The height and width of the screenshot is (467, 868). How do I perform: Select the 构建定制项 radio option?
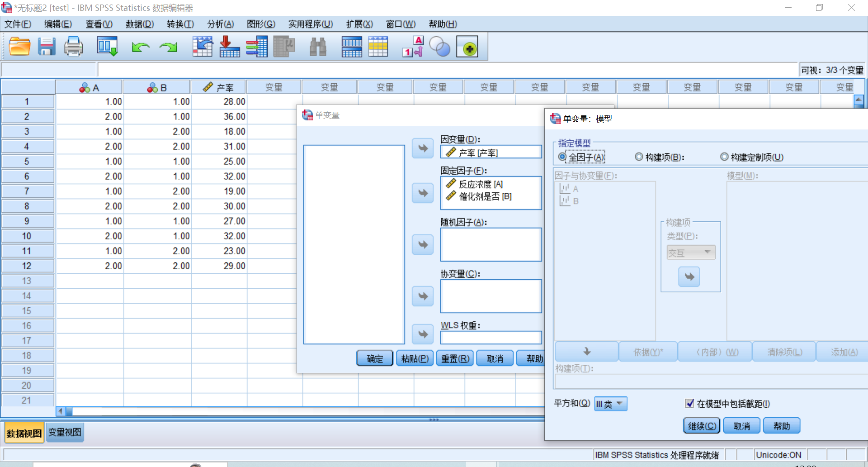click(x=724, y=157)
